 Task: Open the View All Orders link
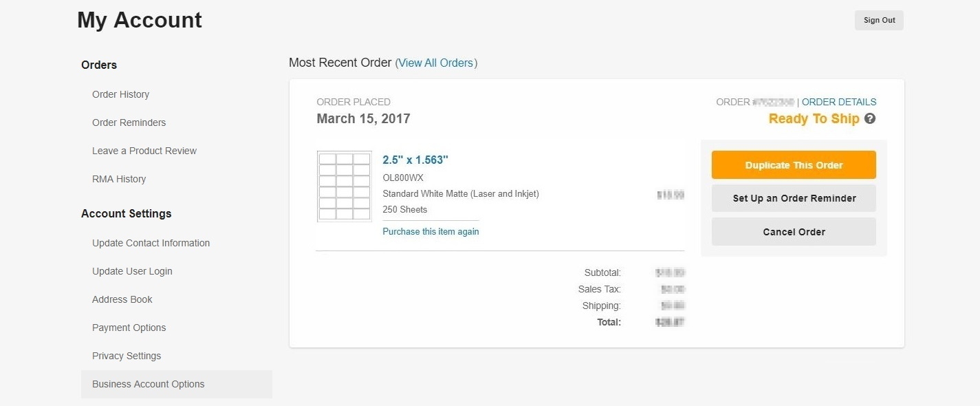coord(436,63)
